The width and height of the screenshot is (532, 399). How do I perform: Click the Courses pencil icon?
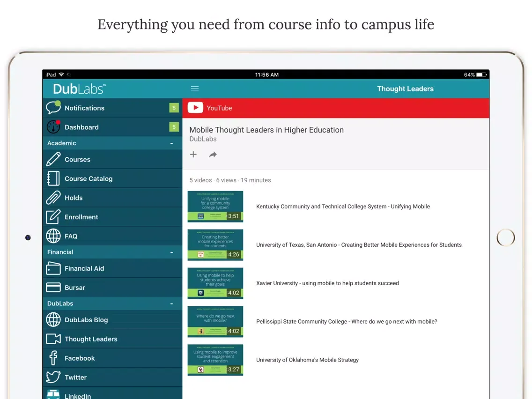pos(53,159)
